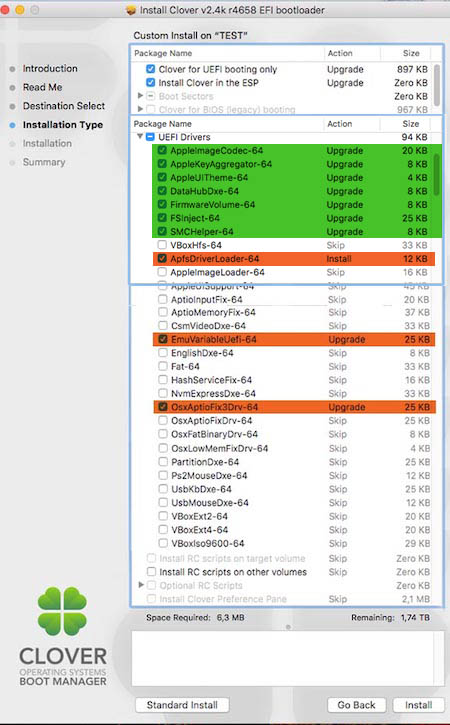450x725 pixels.
Task: Uncheck DataHubDxe-64 driver
Action: tap(162, 190)
